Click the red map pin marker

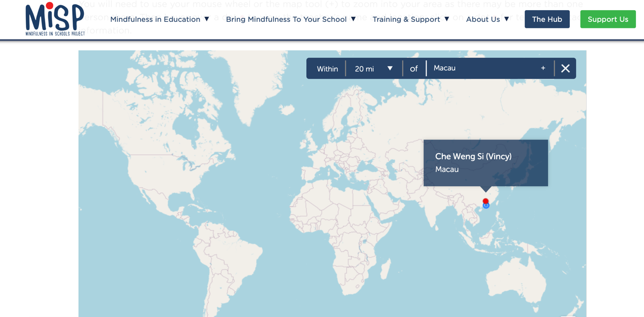[486, 201]
